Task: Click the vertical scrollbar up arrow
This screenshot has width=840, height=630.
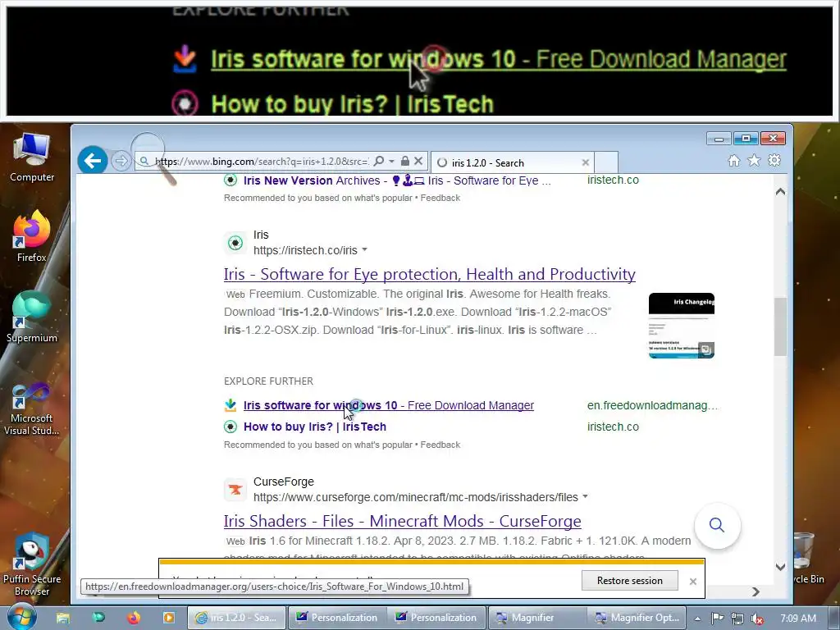Action: coord(781,191)
